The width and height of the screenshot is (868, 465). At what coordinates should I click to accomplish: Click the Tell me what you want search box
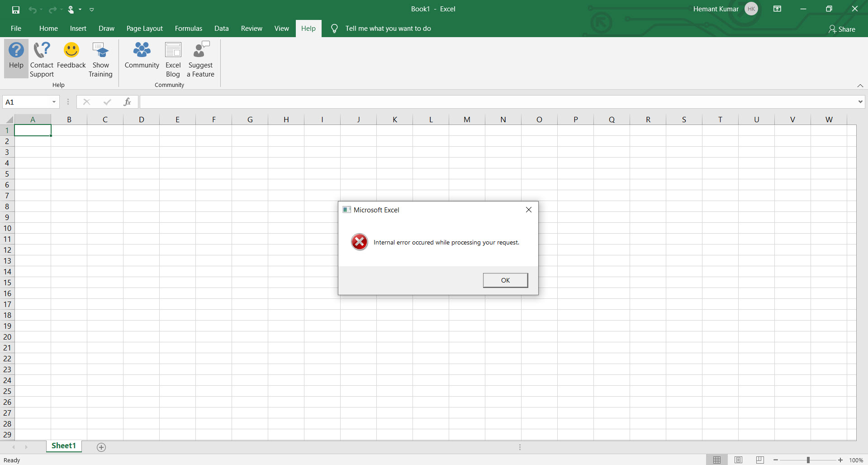[x=388, y=29]
